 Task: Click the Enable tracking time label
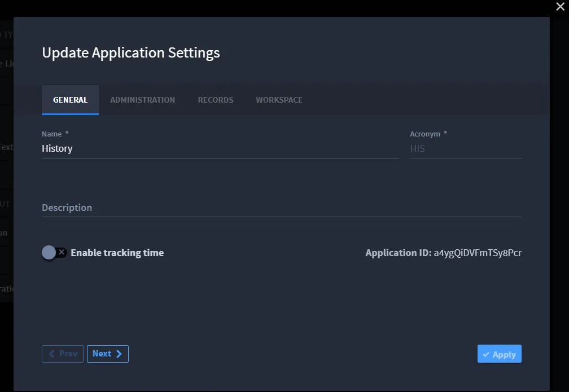[117, 253]
